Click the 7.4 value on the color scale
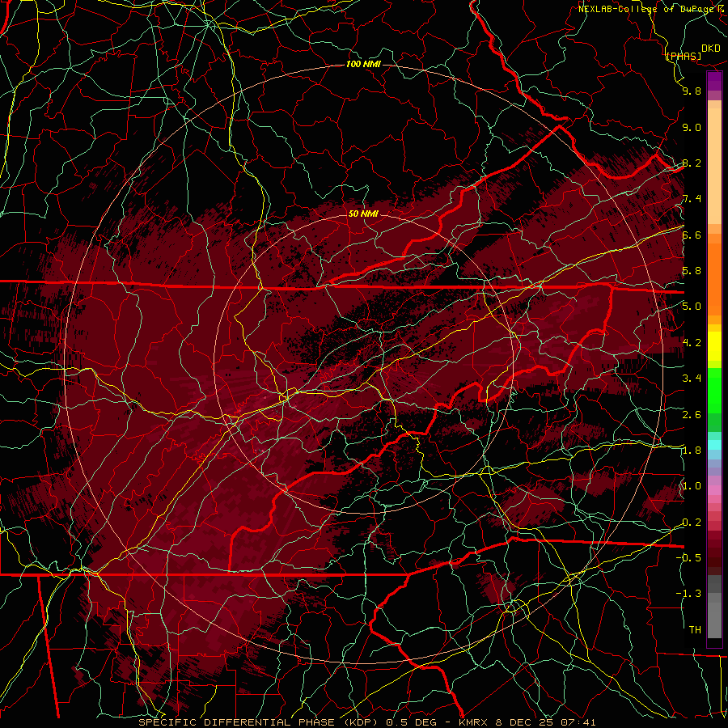Screen dimensions: 728x728 click(x=692, y=199)
